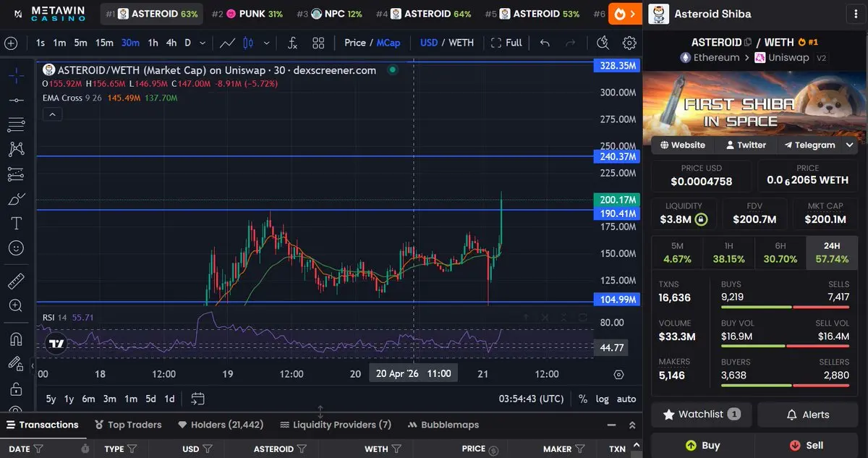Click the Sell button
868x458 pixels.
(807, 445)
